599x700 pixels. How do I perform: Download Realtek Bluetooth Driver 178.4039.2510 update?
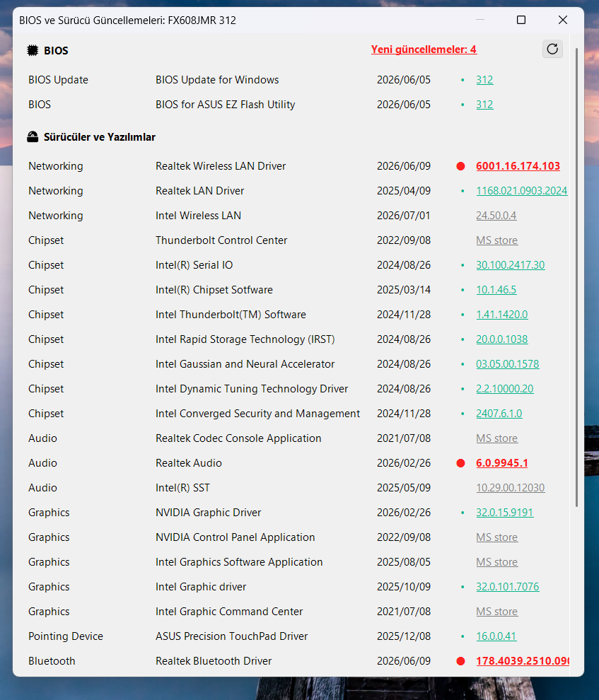pos(522,661)
